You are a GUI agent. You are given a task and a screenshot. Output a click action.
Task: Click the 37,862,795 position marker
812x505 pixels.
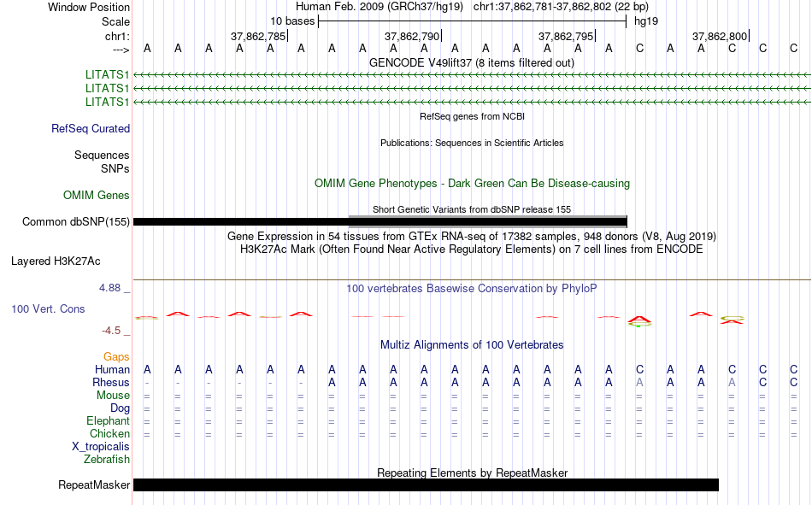[566, 36]
